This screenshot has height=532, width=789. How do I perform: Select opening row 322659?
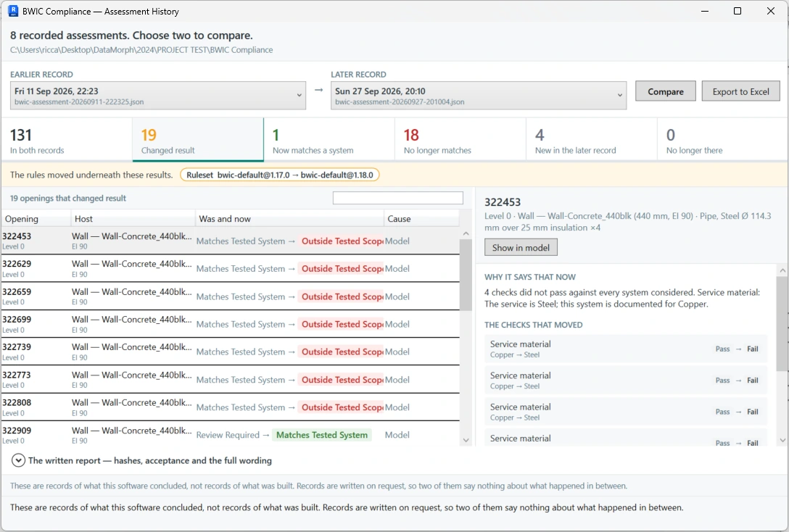pyautogui.click(x=231, y=296)
